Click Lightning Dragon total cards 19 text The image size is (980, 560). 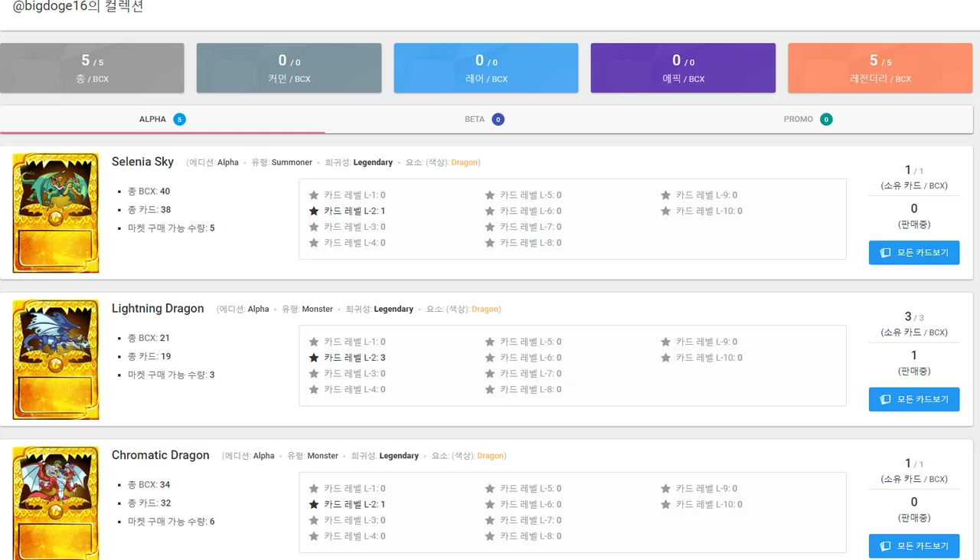149,356
